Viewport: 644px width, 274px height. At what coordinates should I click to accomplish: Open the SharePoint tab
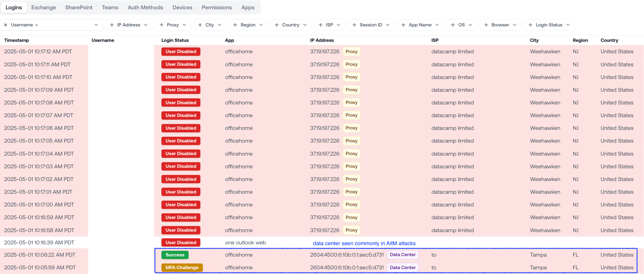pos(79,8)
